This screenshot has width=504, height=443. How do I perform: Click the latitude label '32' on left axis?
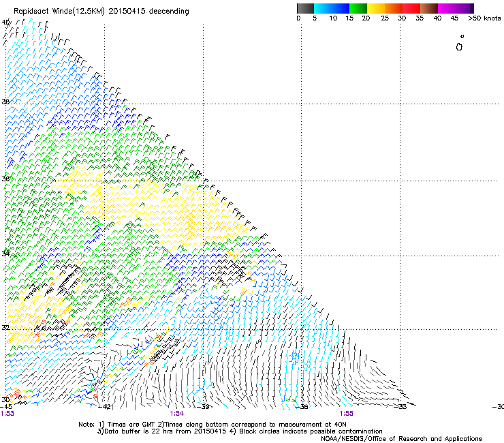(x=5, y=328)
